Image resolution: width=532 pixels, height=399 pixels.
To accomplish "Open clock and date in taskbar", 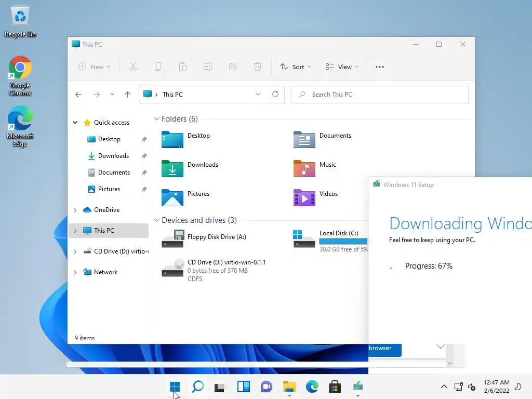I will pos(496,387).
